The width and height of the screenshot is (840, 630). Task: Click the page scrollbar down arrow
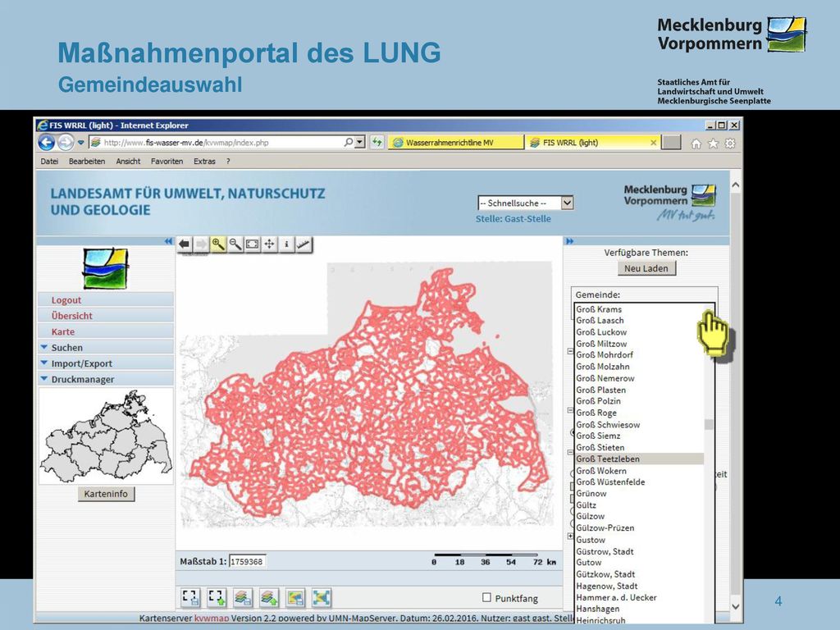point(736,606)
